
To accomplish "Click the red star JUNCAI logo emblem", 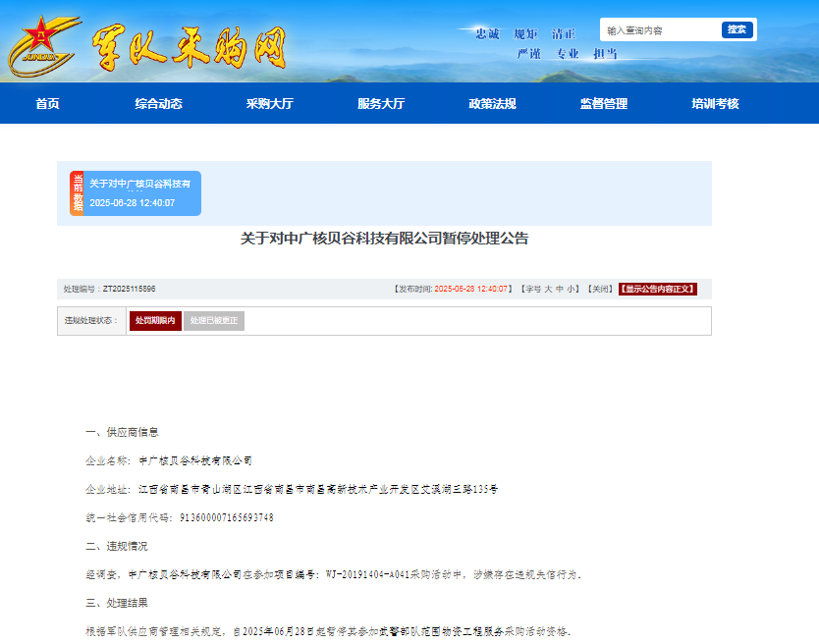I will 44,46.
